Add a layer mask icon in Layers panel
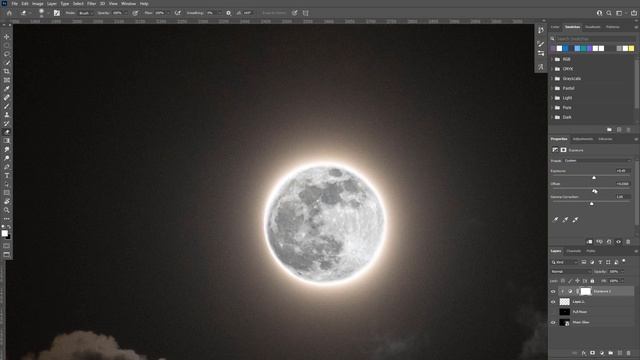The width and height of the screenshot is (640, 360). click(593, 353)
